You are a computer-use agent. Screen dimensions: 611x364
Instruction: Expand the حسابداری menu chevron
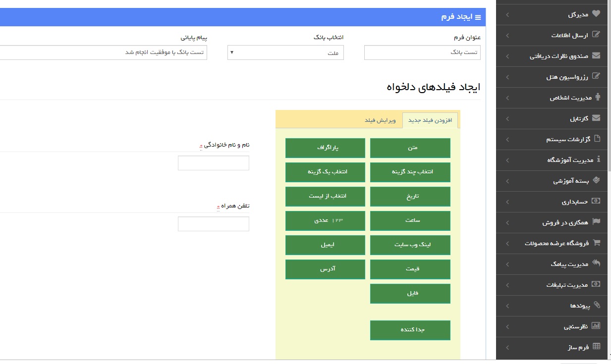click(x=507, y=202)
